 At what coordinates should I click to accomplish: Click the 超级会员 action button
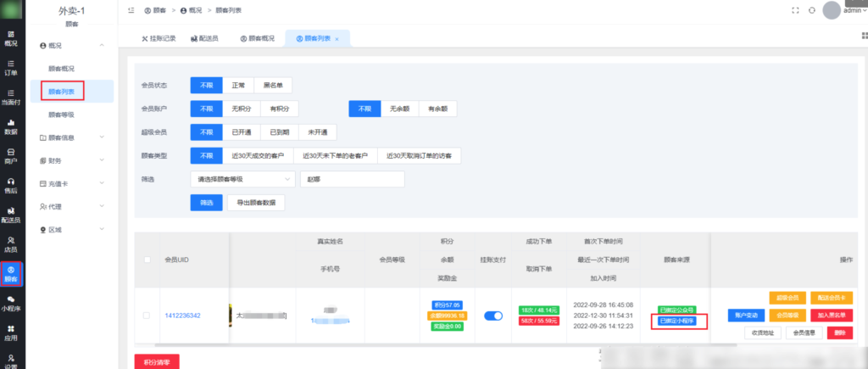click(x=787, y=298)
